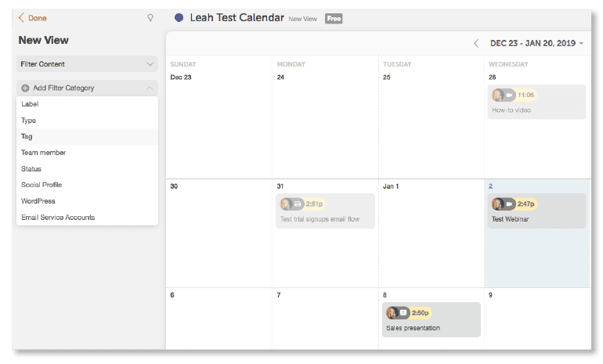The height and width of the screenshot is (364, 603).
Task: Select the Label filter category
Action: click(x=30, y=104)
